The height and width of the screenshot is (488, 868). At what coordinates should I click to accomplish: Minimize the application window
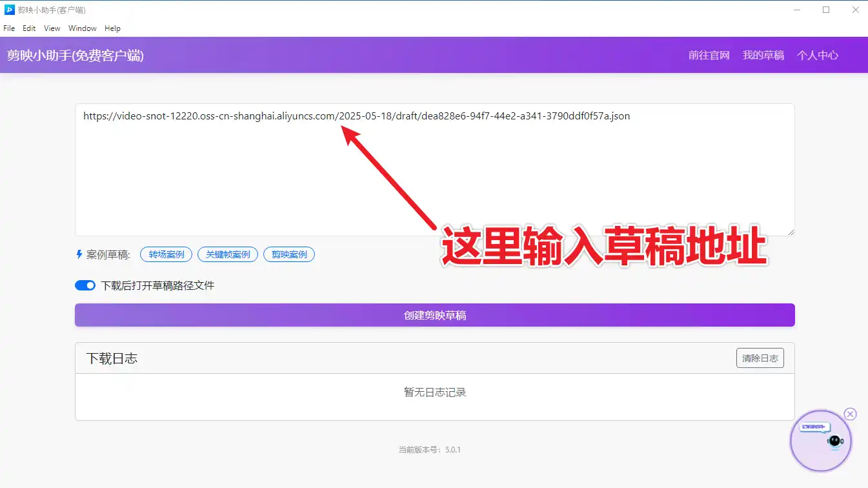[x=797, y=10]
